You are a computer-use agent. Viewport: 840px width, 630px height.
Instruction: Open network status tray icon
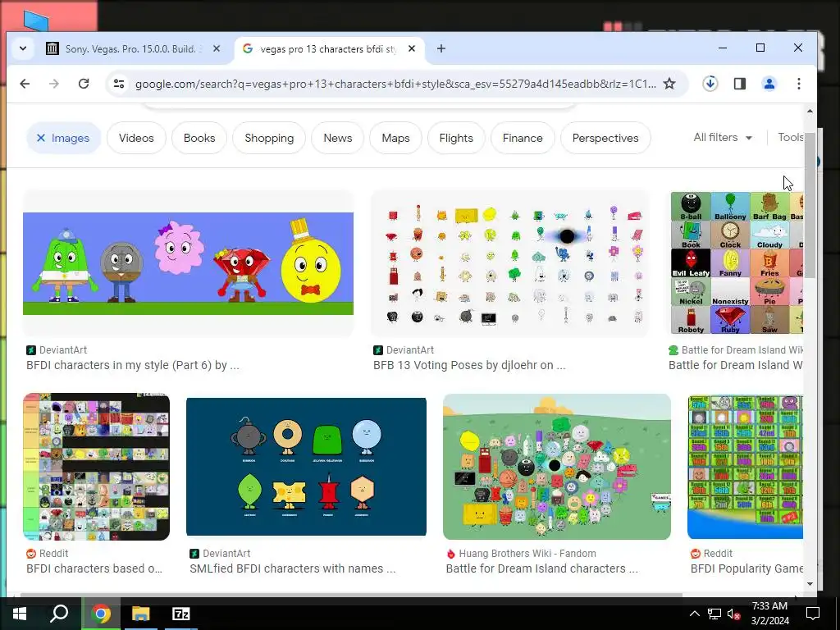tap(714, 614)
